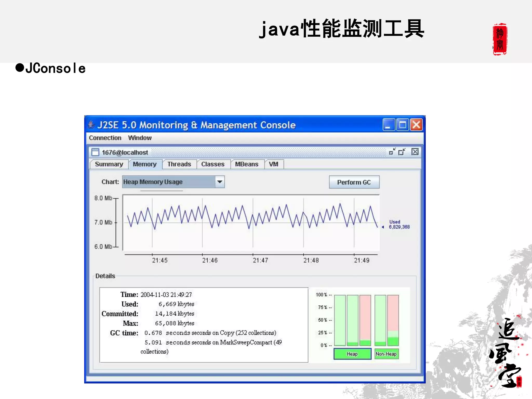Viewport: 532px width, 399px height.
Task: Click the 6.0 Mb axis label
Action: pyautogui.click(x=103, y=247)
